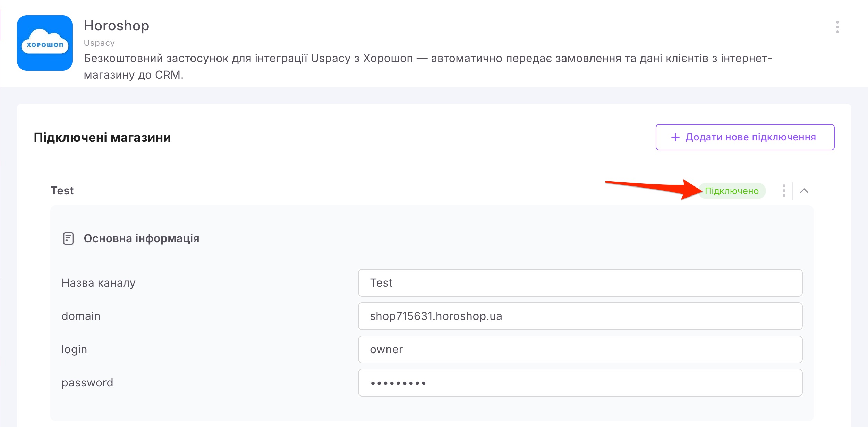
Task: Collapse the Test connection with chevron
Action: (804, 191)
